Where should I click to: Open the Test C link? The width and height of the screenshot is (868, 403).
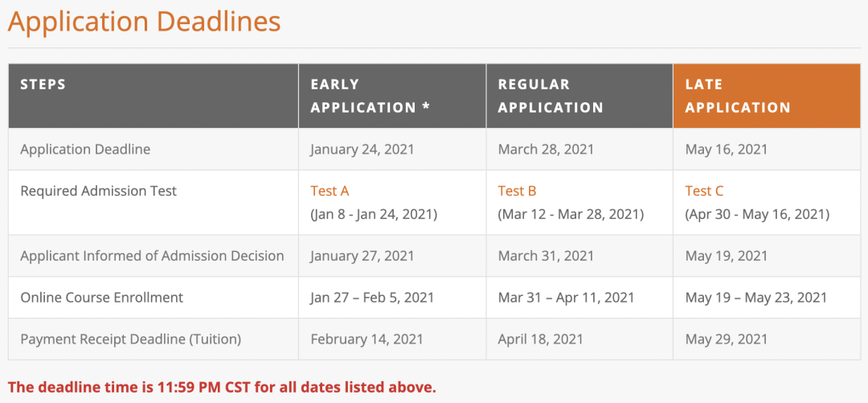point(704,191)
